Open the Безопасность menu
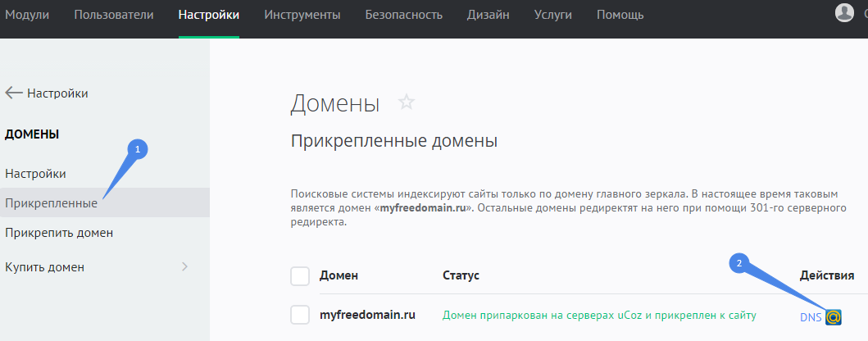 coord(403,15)
